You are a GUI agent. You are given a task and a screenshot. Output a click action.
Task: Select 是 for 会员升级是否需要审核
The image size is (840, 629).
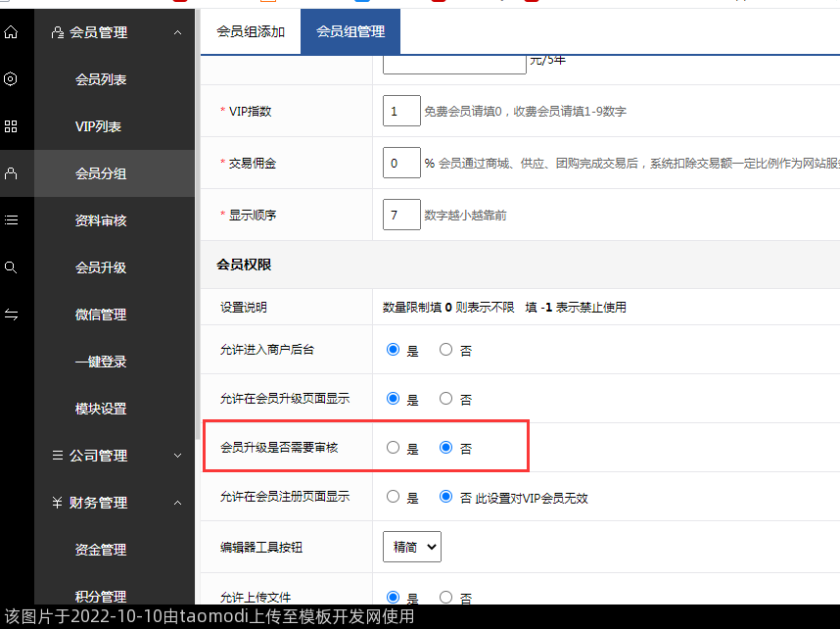coord(394,448)
